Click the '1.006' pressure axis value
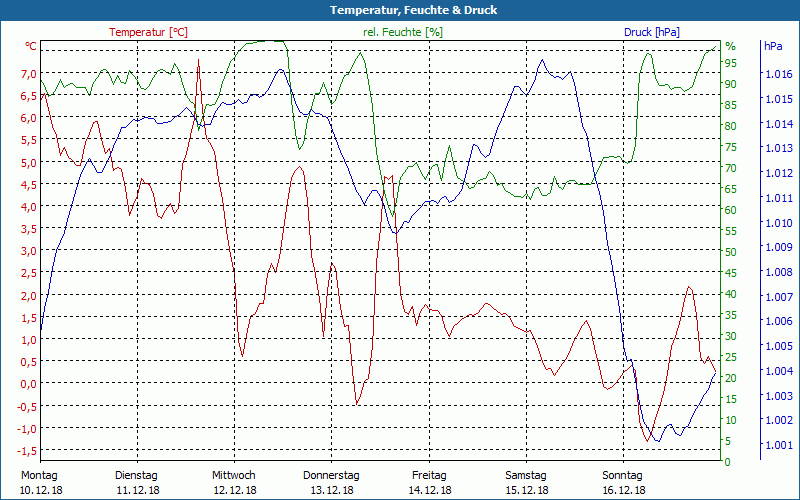Viewport: 800px width, 500px height. point(779,321)
